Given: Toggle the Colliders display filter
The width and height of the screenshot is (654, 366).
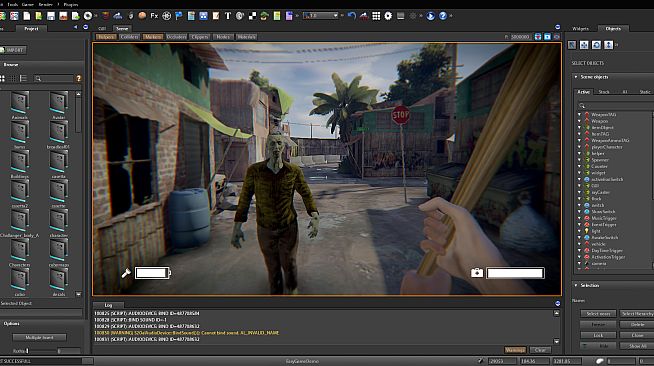Looking at the screenshot, I should pyautogui.click(x=129, y=37).
